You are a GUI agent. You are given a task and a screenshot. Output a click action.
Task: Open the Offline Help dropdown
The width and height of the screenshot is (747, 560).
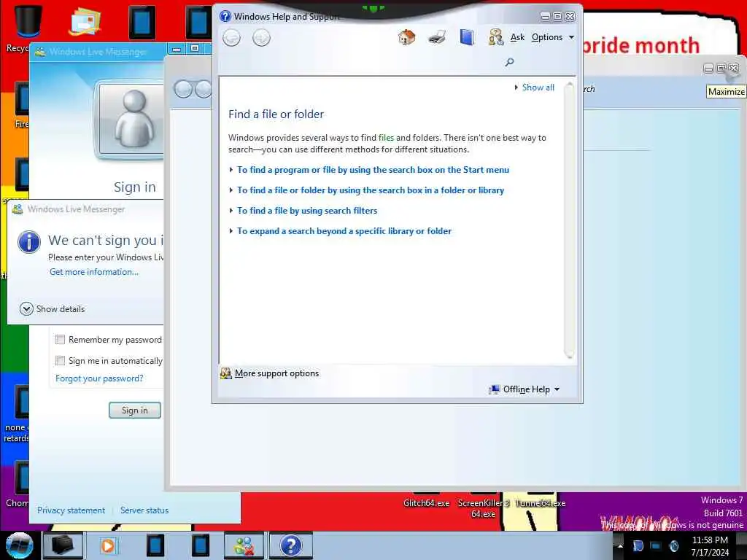[525, 389]
